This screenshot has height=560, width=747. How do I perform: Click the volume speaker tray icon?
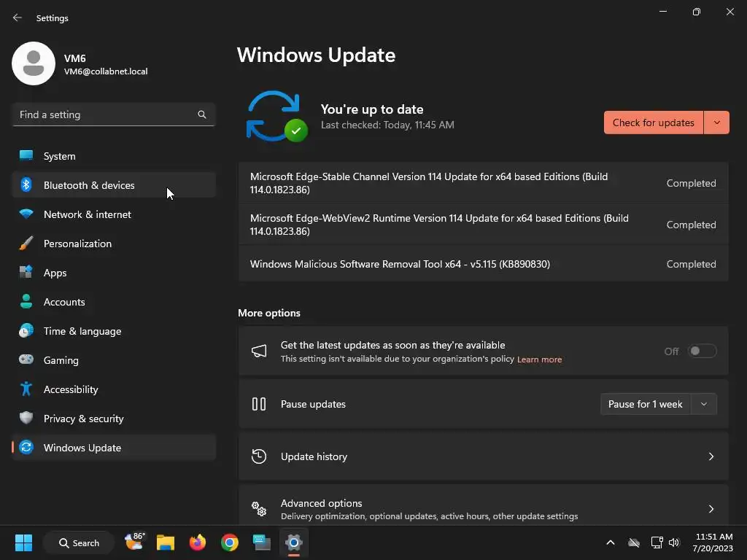click(673, 542)
